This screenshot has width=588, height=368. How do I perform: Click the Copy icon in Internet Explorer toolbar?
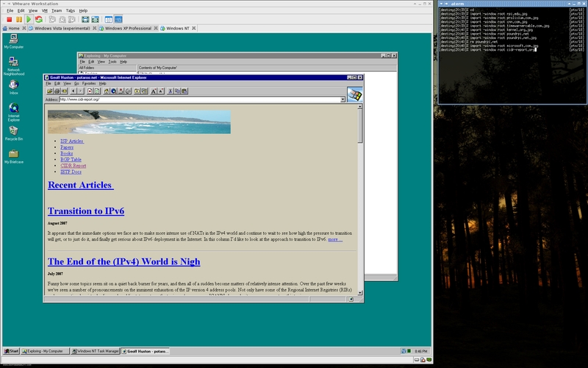click(x=177, y=91)
